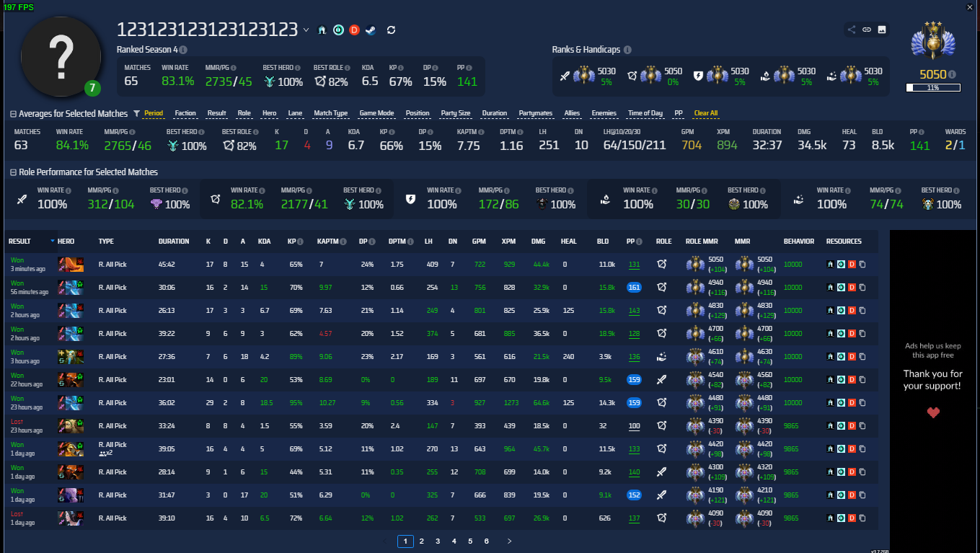Go to page 3 of match list

coord(438,541)
